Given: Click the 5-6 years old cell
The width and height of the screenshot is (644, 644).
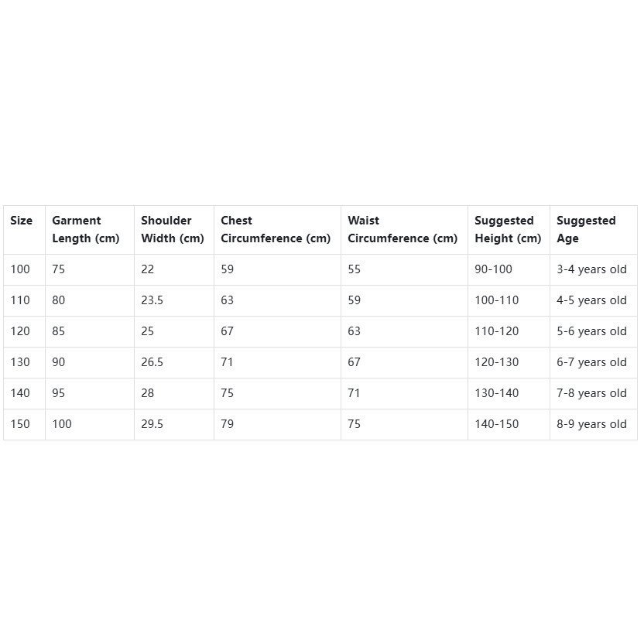Looking at the screenshot, I should (591, 331).
